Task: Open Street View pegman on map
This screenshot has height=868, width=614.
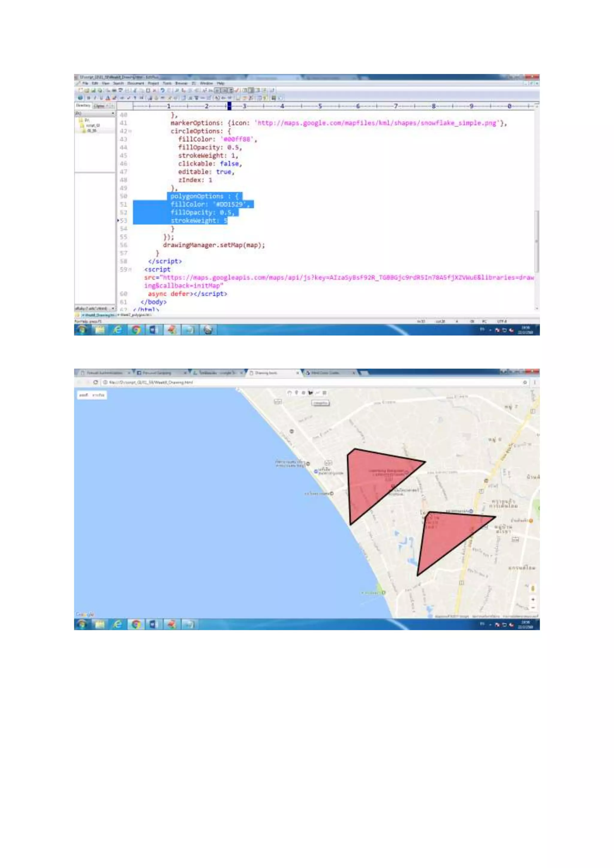Action: tap(533, 588)
